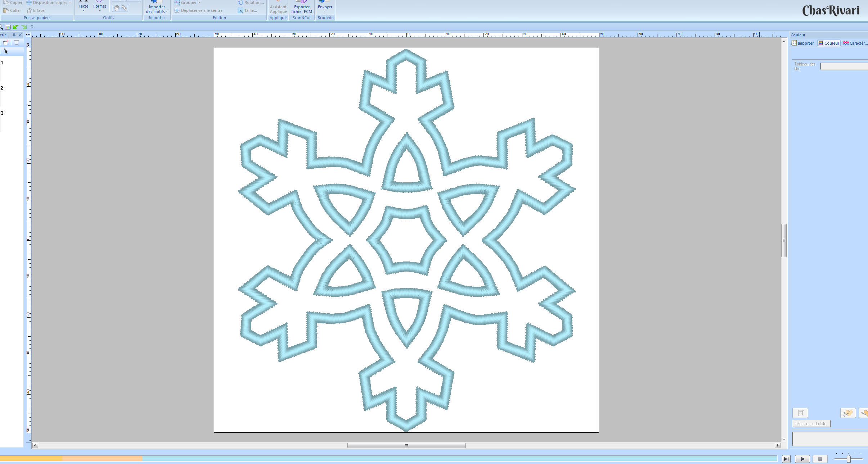Click the Presse-papiers group label
Screen dimensions: 868x464
(x=37, y=18)
